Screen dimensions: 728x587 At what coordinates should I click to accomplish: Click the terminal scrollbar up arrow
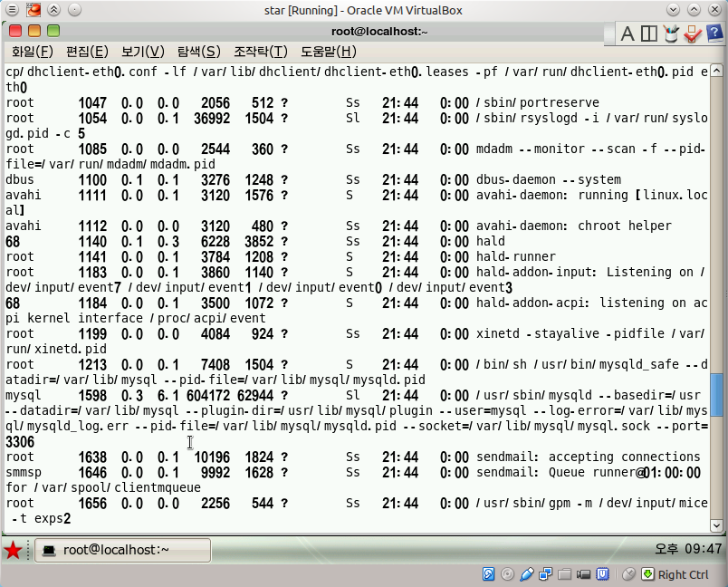coord(716,71)
